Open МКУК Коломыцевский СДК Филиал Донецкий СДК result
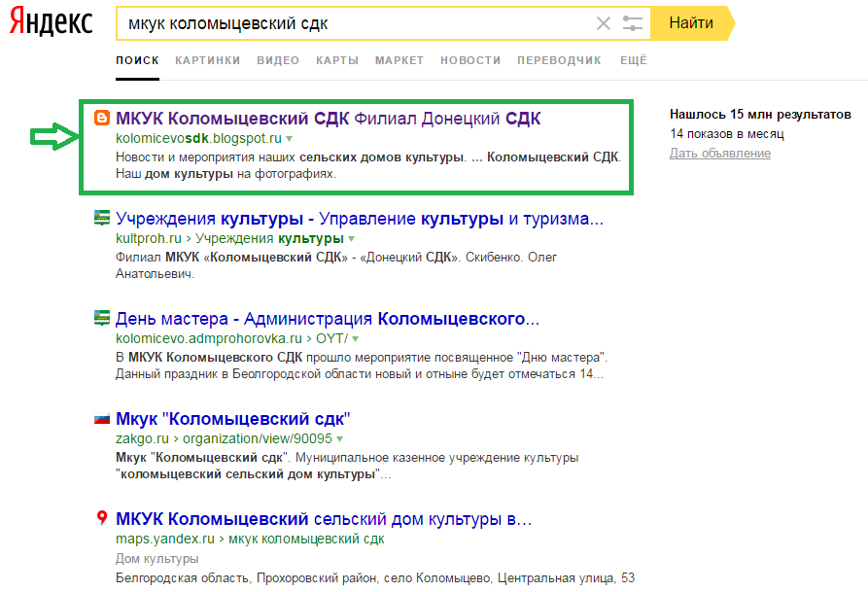This screenshot has height=592, width=868. point(329,119)
